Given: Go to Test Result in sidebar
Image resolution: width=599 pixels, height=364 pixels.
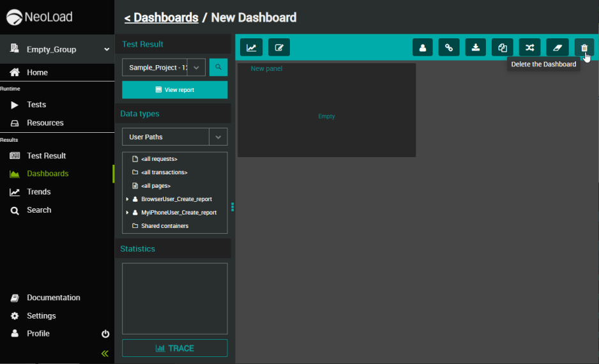Looking at the screenshot, I should (46, 156).
